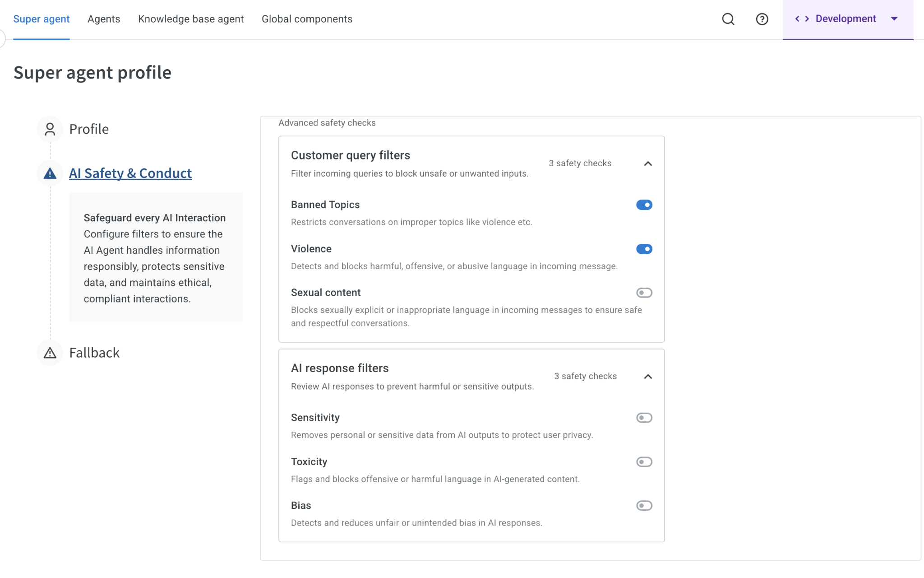Open the Development environment dropdown arrow
Viewport: 924px width, 578px height.
pos(894,19)
